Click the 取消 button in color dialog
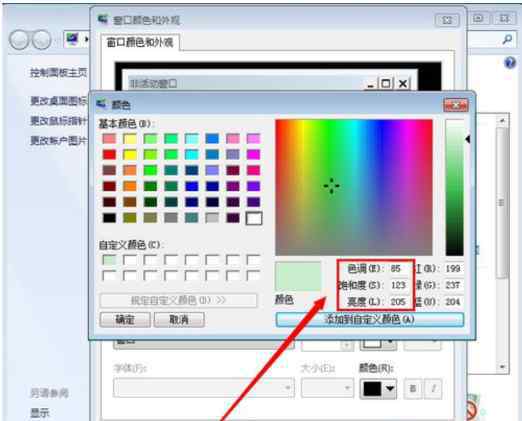 pos(179,320)
